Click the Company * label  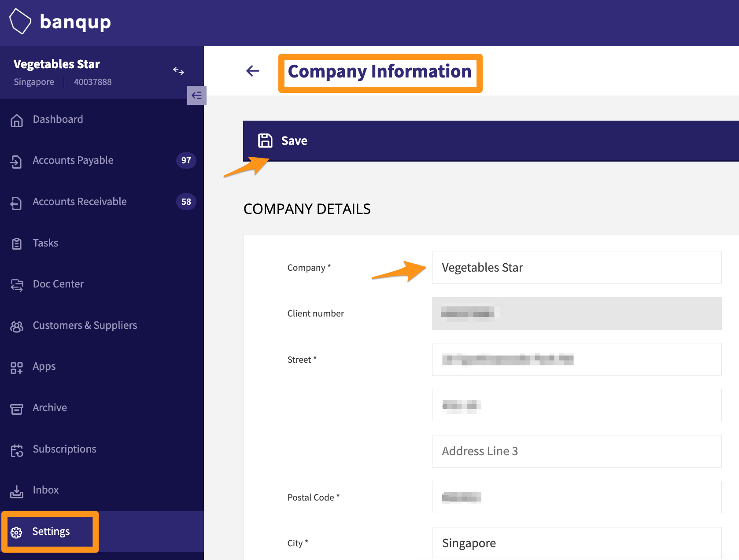pos(309,268)
